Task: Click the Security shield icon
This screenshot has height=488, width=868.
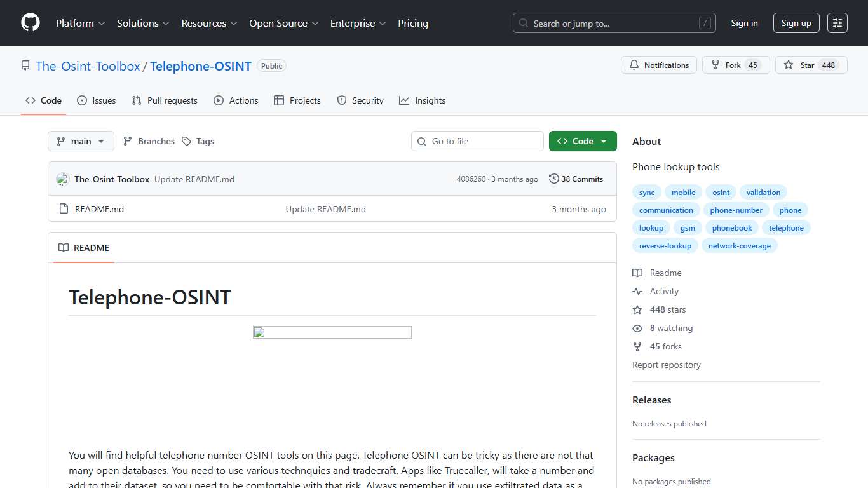Action: pos(341,100)
